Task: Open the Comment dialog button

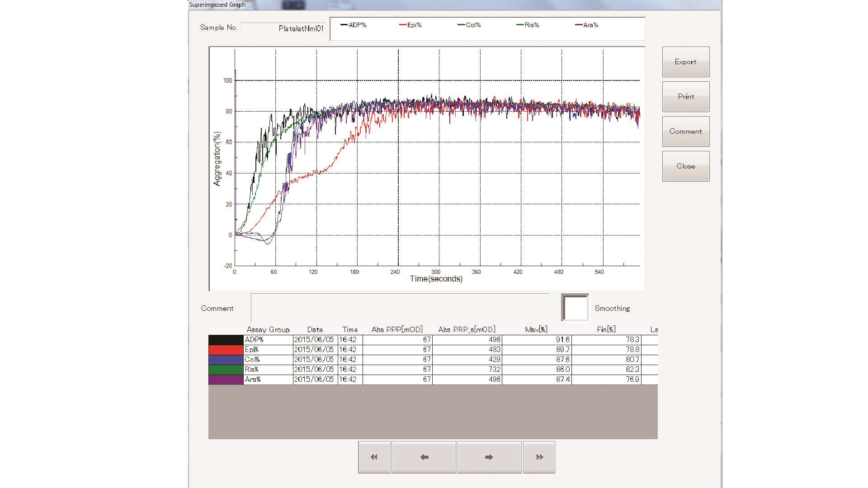Action: [686, 131]
